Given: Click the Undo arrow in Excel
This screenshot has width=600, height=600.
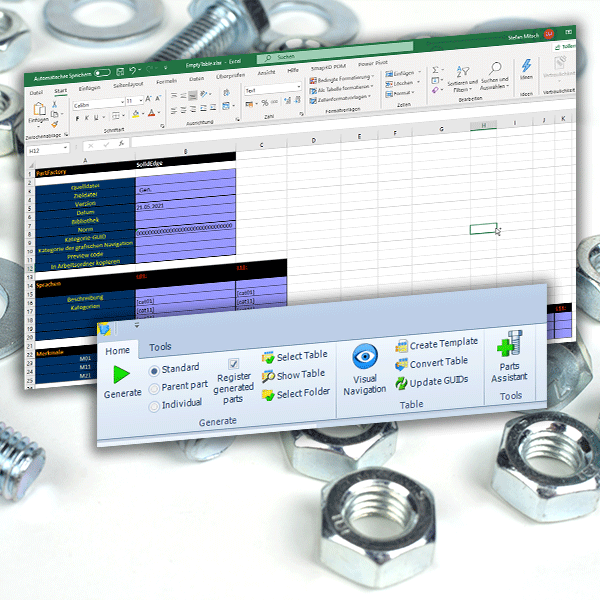Looking at the screenshot, I should 132,70.
